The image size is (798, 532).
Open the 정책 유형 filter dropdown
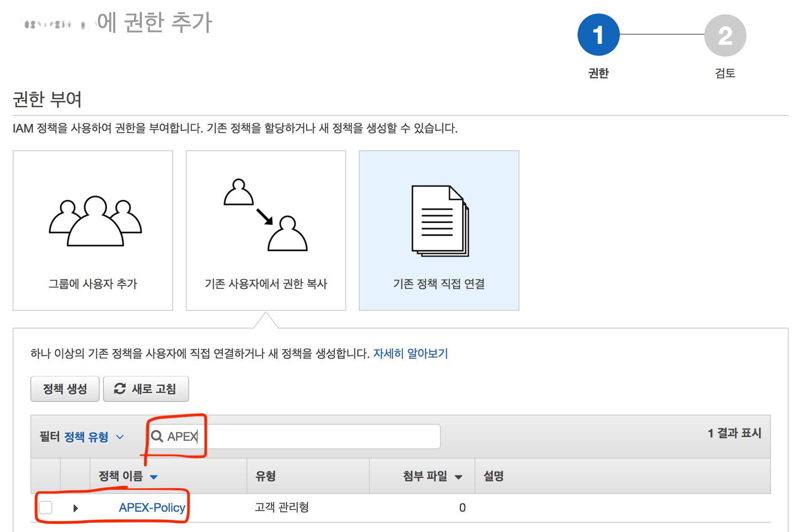pyautogui.click(x=94, y=437)
